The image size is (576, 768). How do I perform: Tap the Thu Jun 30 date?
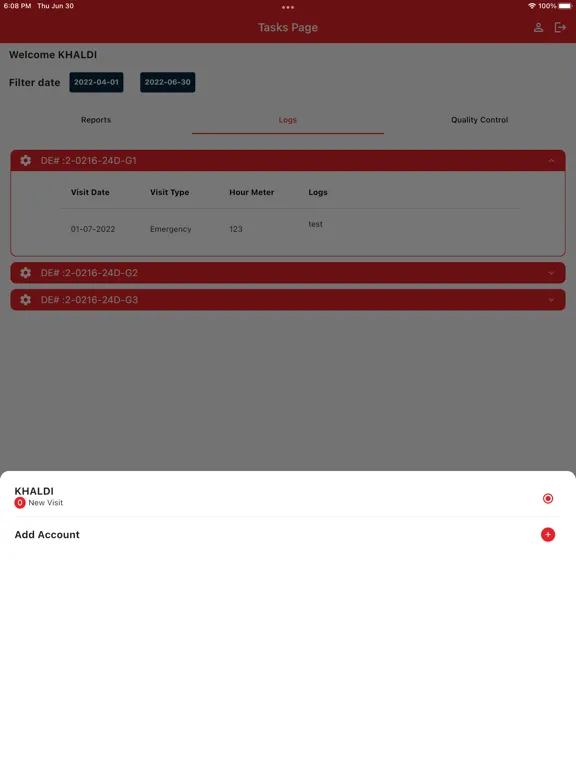coord(55,6)
